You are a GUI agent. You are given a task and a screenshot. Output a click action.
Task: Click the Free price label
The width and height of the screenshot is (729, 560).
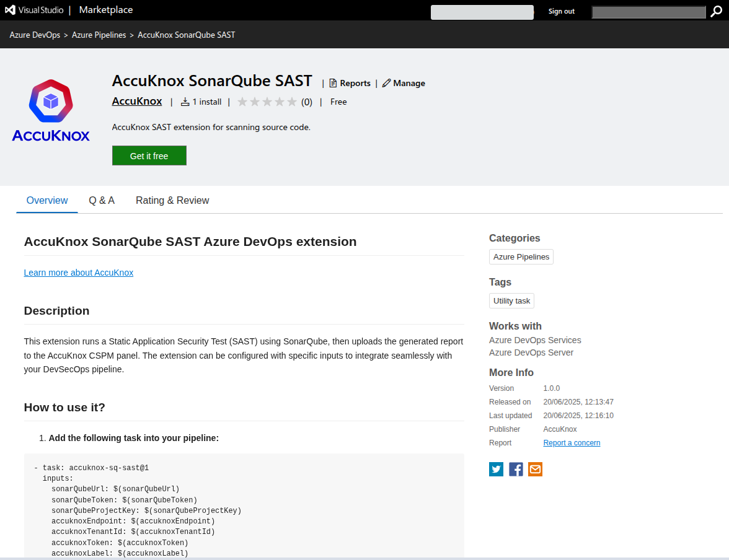[338, 102]
